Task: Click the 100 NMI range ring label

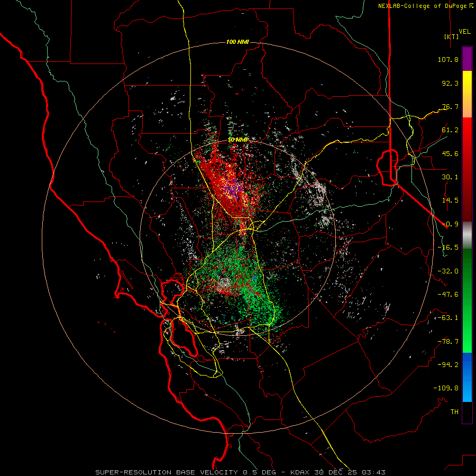Action: click(x=237, y=42)
